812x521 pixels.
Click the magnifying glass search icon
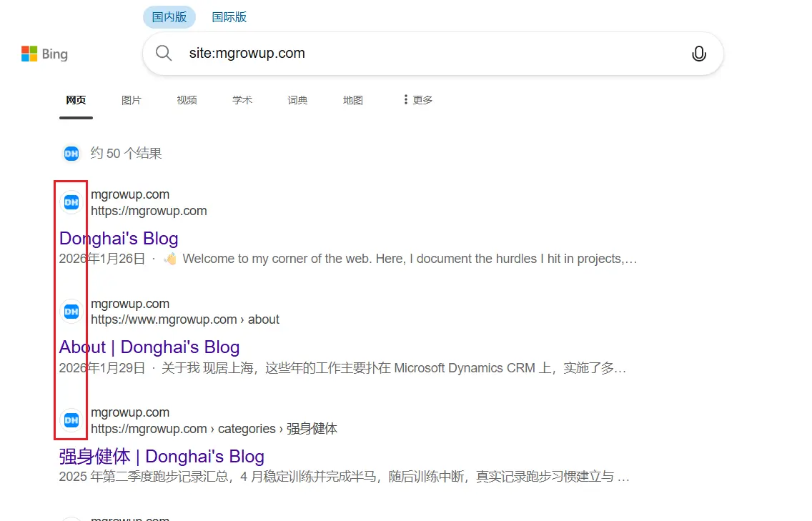pos(164,53)
